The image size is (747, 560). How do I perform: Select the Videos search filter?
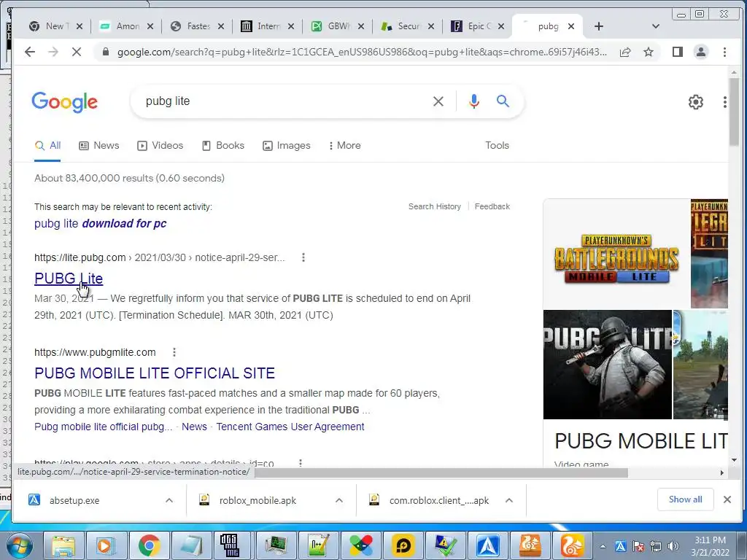coord(160,146)
